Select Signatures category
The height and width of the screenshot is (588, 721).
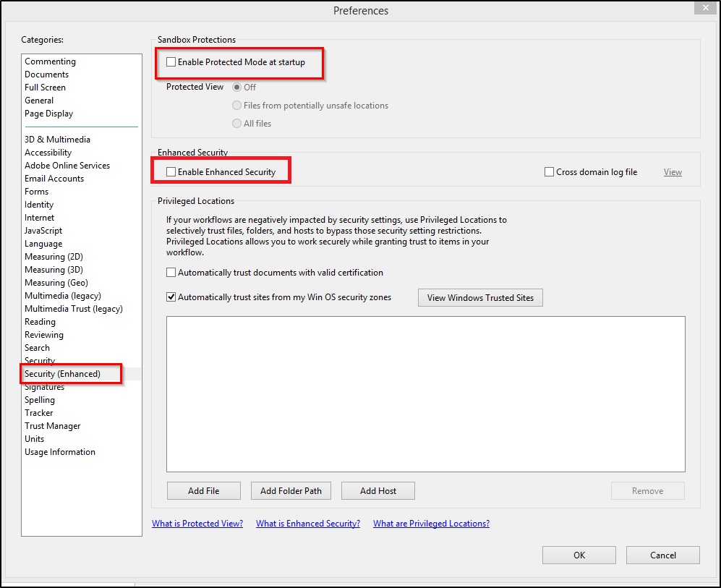(45, 387)
